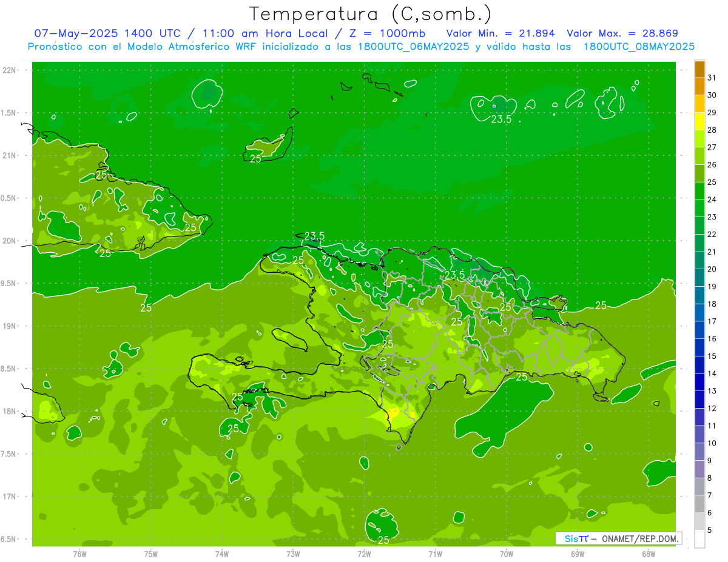This screenshot has height=562, width=728.
Task: Click the colorbar orange swatch between 30 and 31
Action: 699,86
